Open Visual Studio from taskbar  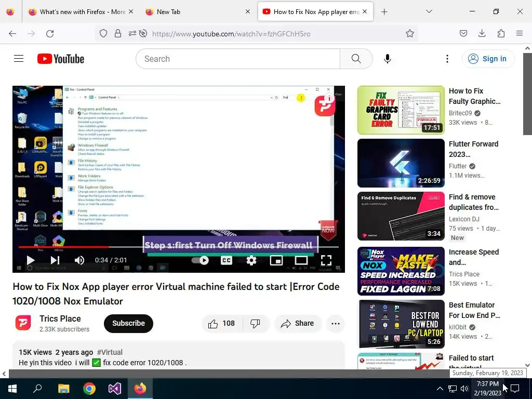(x=115, y=389)
